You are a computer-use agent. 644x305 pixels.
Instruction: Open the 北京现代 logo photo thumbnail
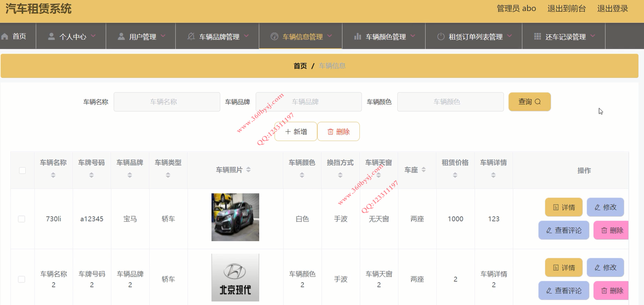(x=235, y=278)
